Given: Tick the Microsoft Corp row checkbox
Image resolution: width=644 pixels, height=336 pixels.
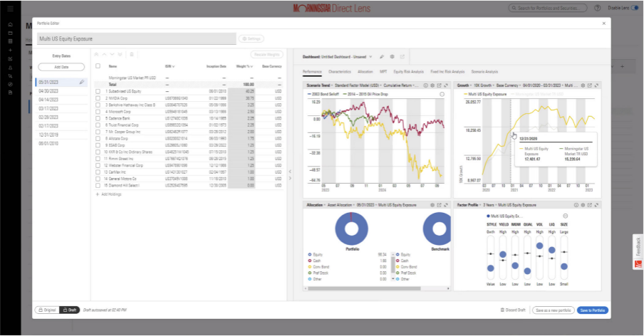Looking at the screenshot, I should tap(98, 111).
